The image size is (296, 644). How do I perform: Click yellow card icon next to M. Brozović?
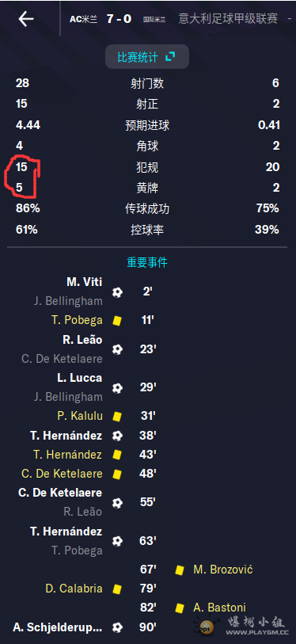[x=180, y=570]
